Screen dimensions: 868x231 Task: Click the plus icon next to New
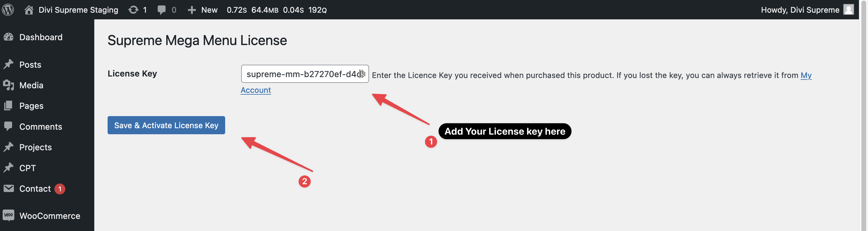[192, 10]
